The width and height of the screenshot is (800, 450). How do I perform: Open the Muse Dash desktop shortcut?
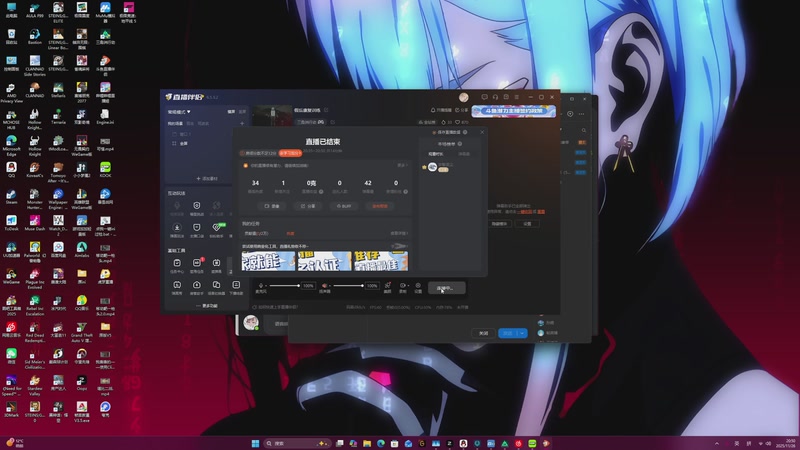(35, 222)
